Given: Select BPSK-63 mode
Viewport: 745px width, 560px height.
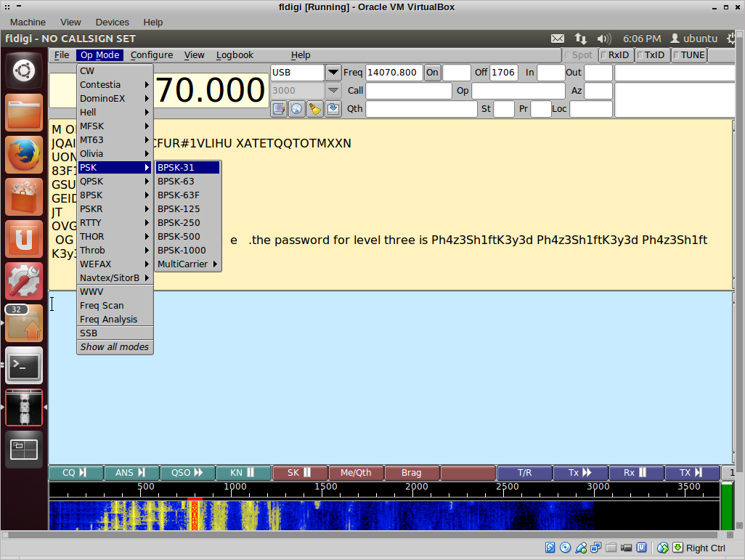Looking at the screenshot, I should 188,181.
